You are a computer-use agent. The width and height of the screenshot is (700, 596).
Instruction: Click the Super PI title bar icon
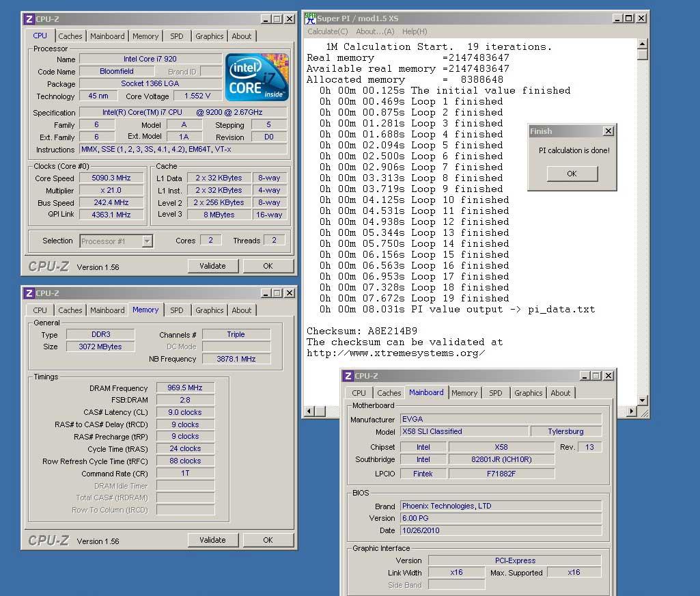[x=310, y=18]
